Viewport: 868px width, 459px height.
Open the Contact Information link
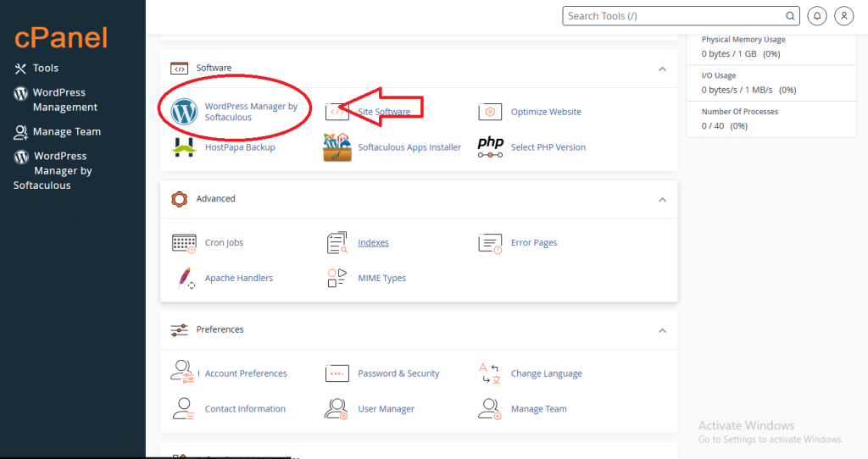point(245,409)
